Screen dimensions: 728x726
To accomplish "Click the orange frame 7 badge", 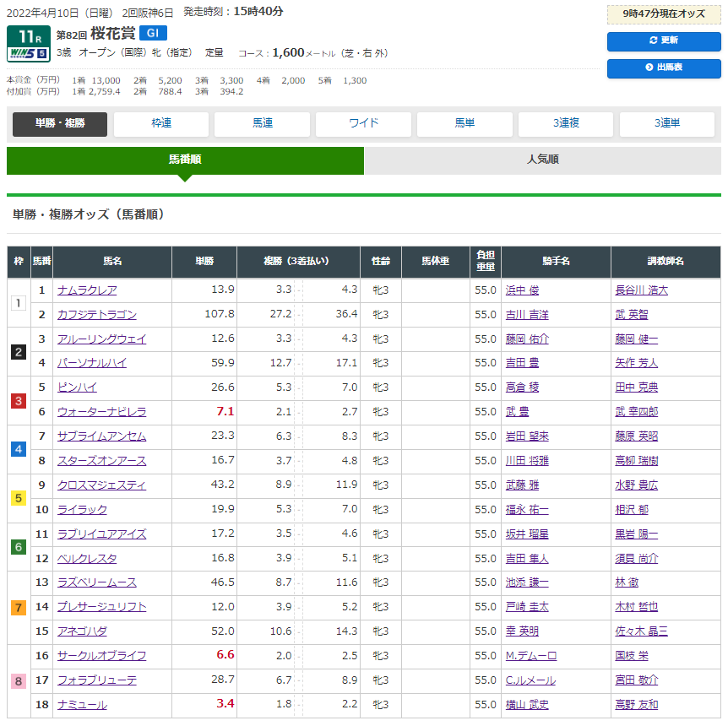I will tap(19, 608).
